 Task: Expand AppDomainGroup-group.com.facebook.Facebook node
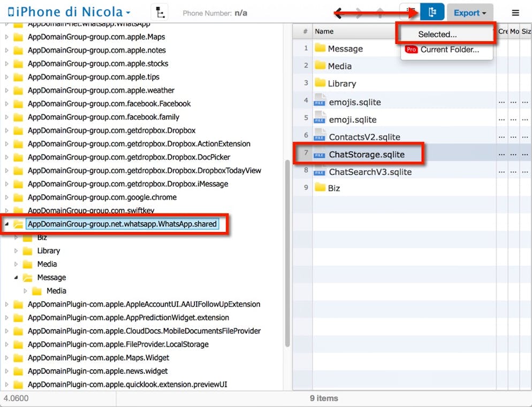coord(6,103)
